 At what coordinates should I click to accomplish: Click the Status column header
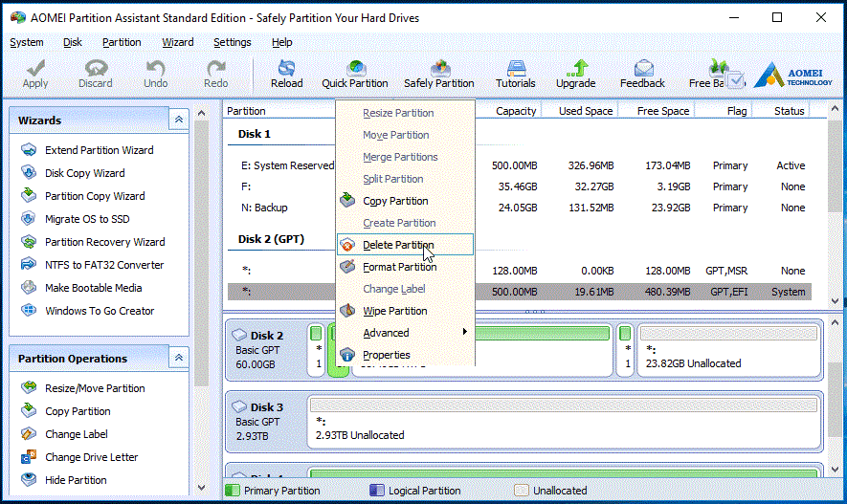(x=790, y=111)
